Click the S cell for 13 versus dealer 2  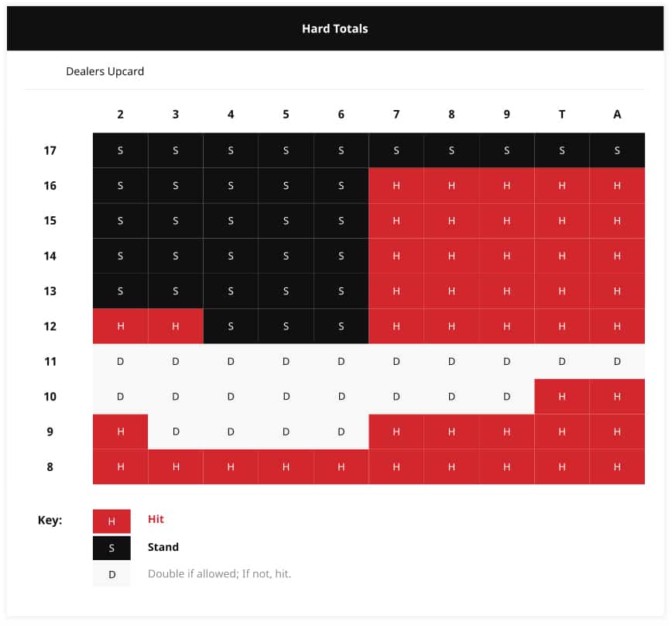tap(121, 291)
